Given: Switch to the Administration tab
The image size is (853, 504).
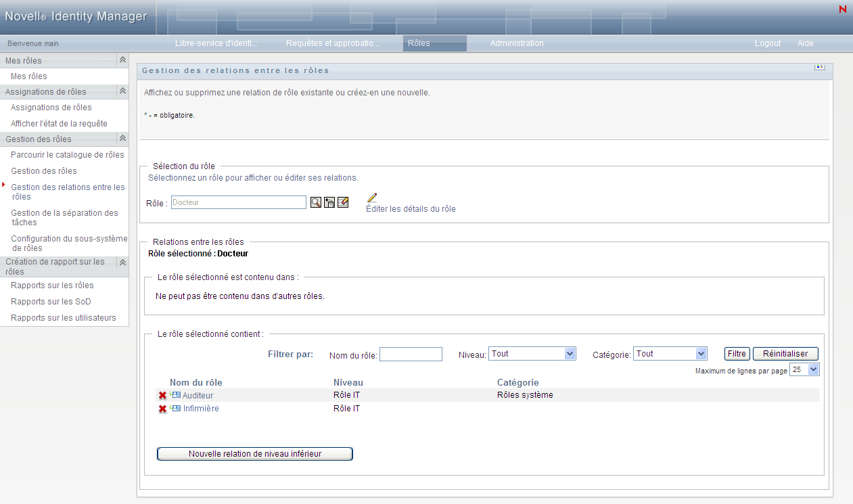Looking at the screenshot, I should (517, 43).
